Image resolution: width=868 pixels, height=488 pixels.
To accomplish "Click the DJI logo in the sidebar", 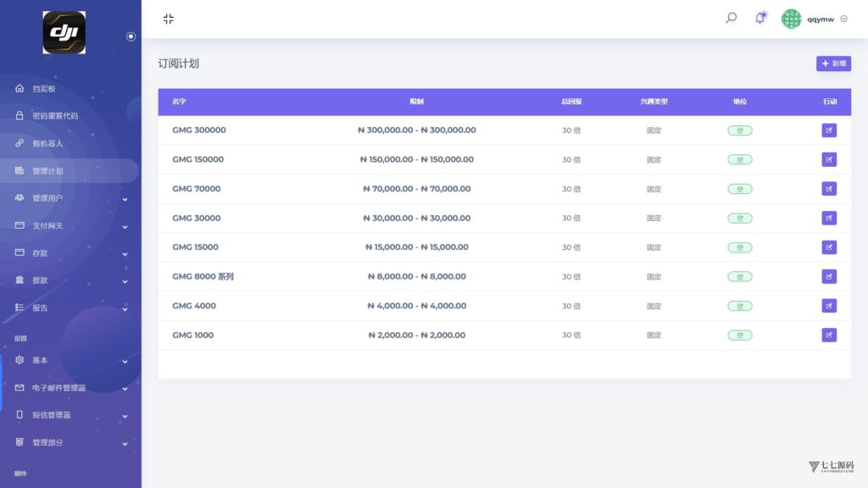I will pos(64,33).
